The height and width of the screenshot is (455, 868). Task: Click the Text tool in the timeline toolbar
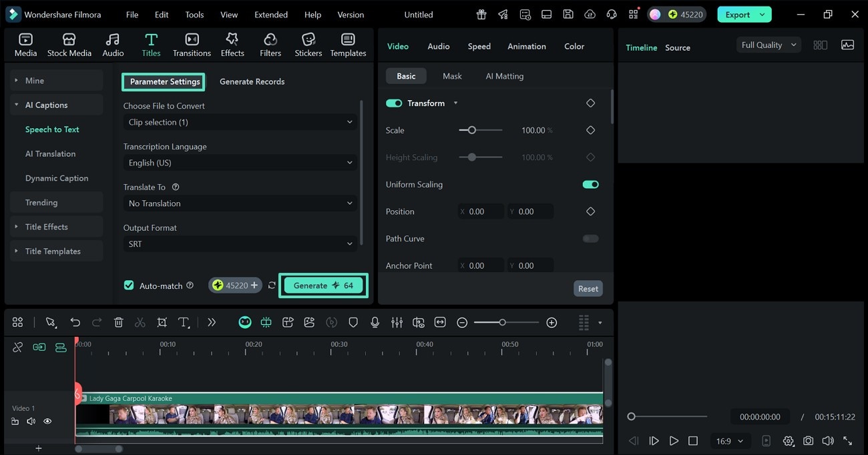click(x=184, y=322)
